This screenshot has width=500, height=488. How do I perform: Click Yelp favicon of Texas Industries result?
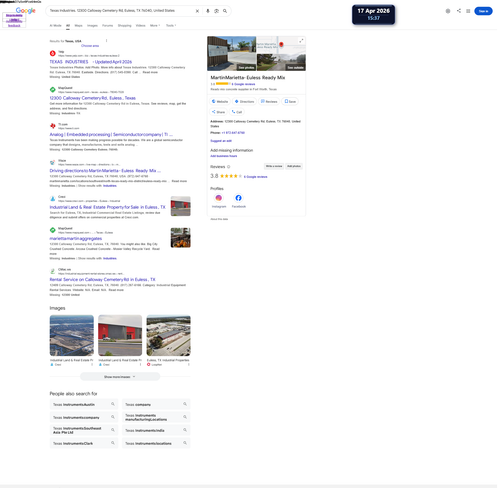53,53
